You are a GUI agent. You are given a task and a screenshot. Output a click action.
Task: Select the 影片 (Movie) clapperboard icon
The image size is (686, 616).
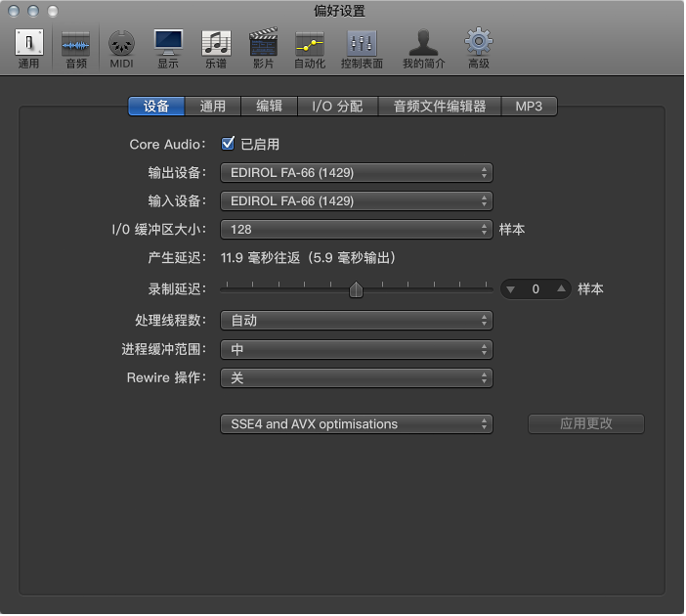(263, 45)
